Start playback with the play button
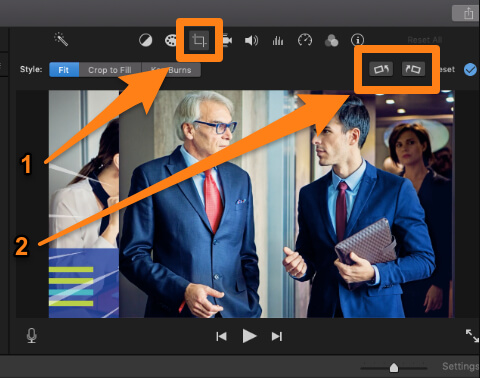This screenshot has width=480, height=378. (249, 336)
